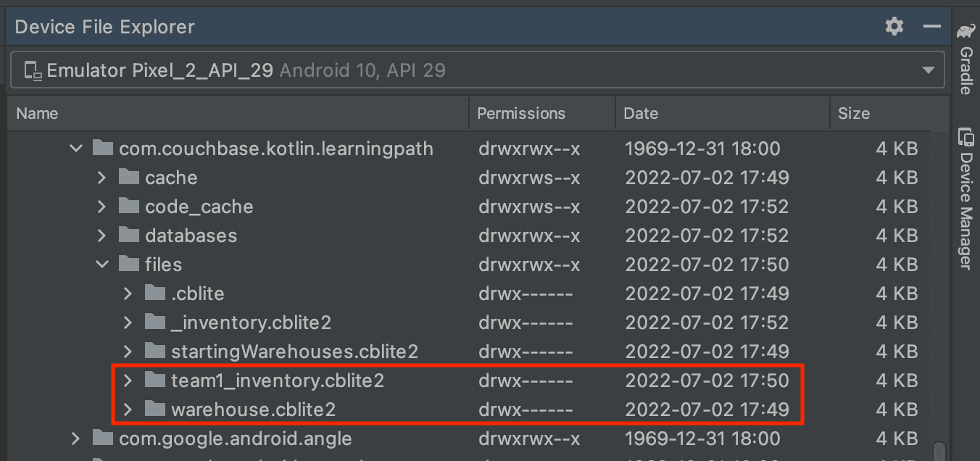Select the _inventory.cblite2 folder icon
Screen dimensions: 980x461
point(155,323)
